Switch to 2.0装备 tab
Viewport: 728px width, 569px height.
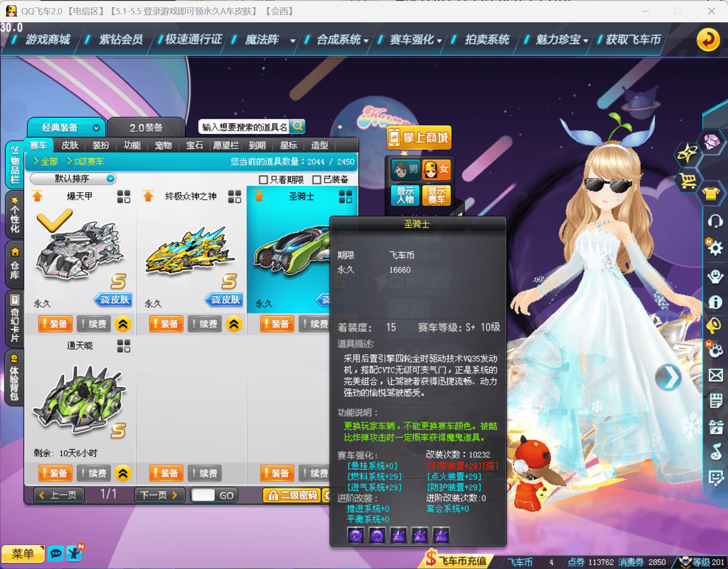(x=146, y=128)
